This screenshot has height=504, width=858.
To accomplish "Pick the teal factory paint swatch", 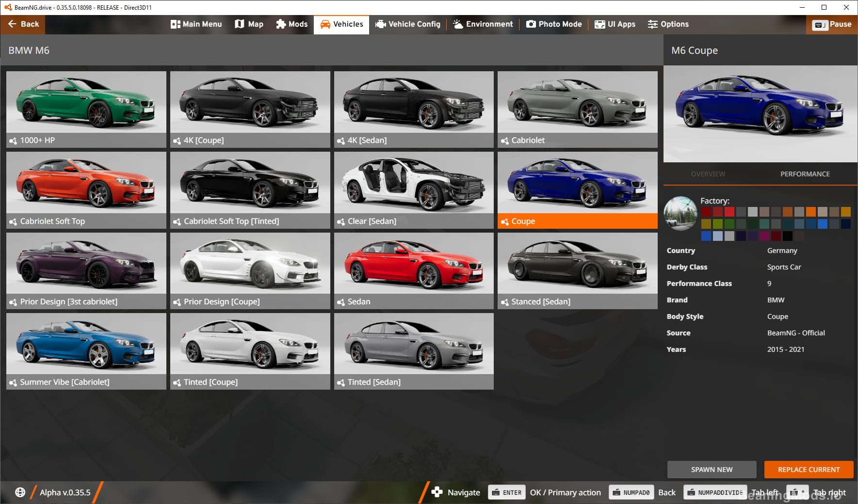I will pyautogui.click(x=764, y=224).
